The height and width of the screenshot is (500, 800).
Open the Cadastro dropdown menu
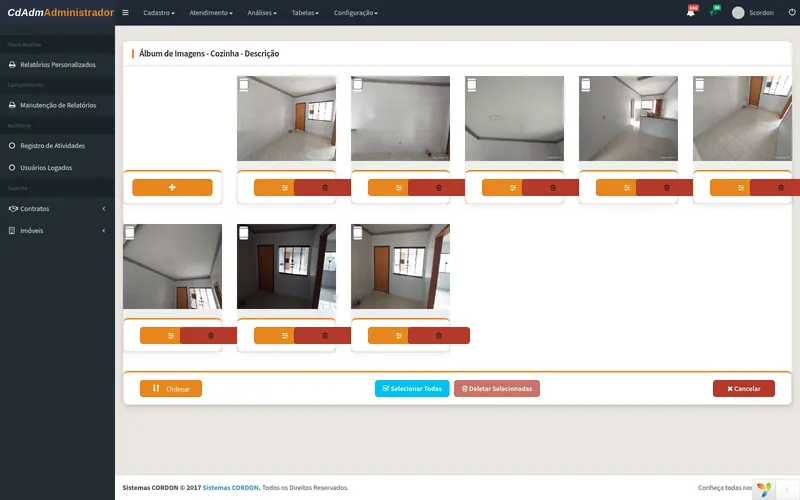(159, 13)
